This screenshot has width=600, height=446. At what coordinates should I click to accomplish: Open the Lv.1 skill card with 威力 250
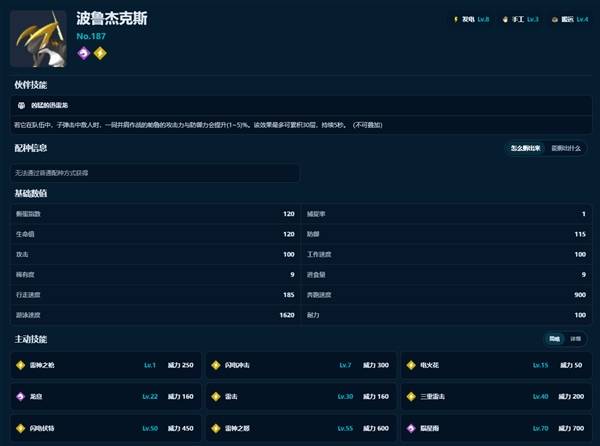point(106,365)
